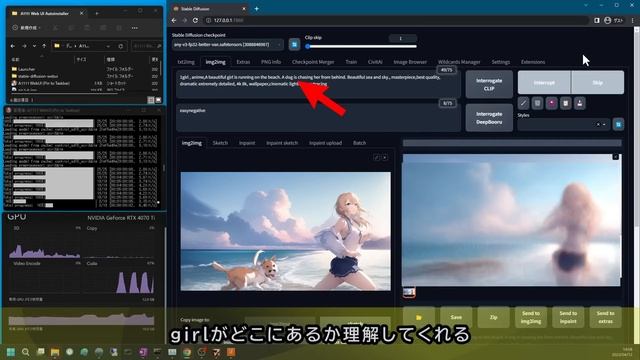Open the Windows Start menu

click(x=11, y=352)
